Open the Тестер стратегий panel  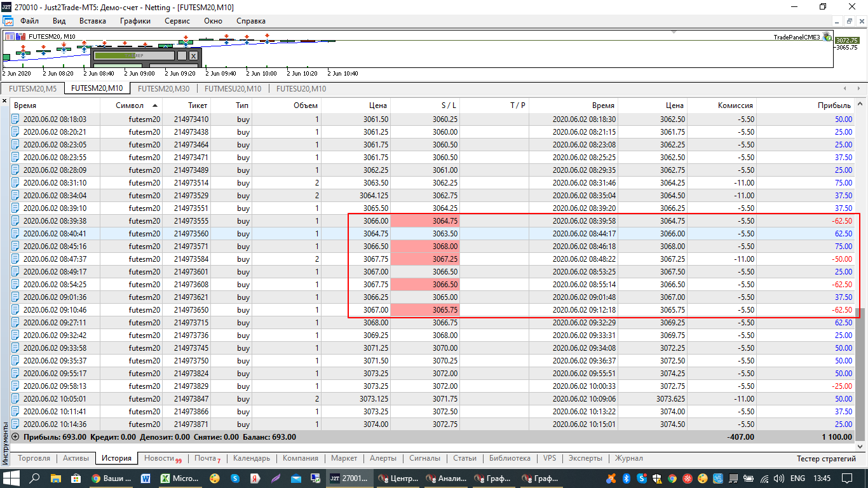(826, 459)
